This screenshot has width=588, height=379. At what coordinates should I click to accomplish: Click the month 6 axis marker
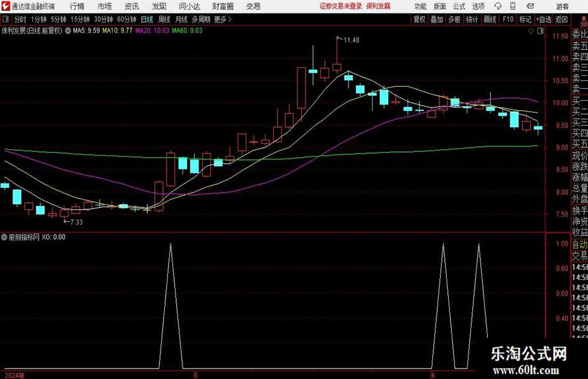[x=432, y=375]
